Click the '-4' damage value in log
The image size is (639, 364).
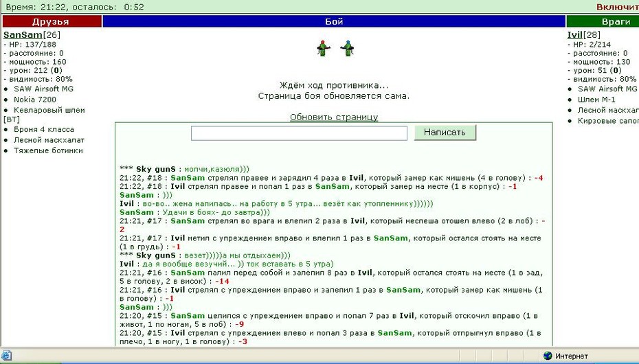tap(539, 178)
